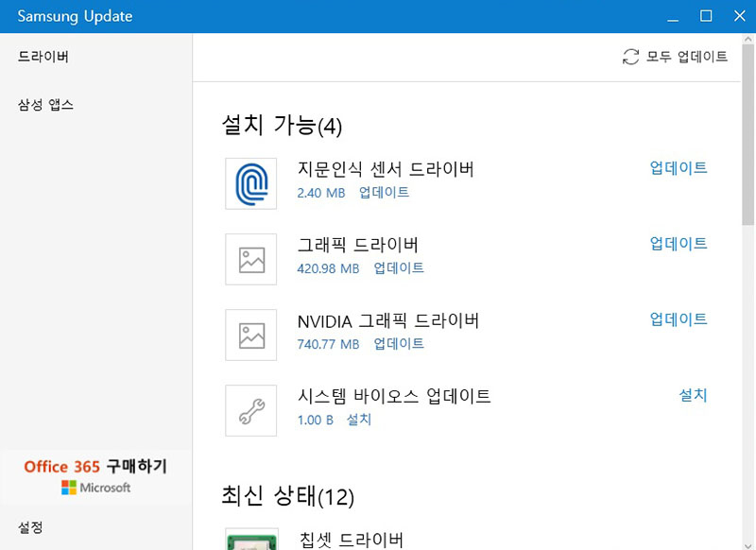Click 업데이트 label beside 420.98 MB
Viewport: 756px width, 550px height.
(x=399, y=268)
